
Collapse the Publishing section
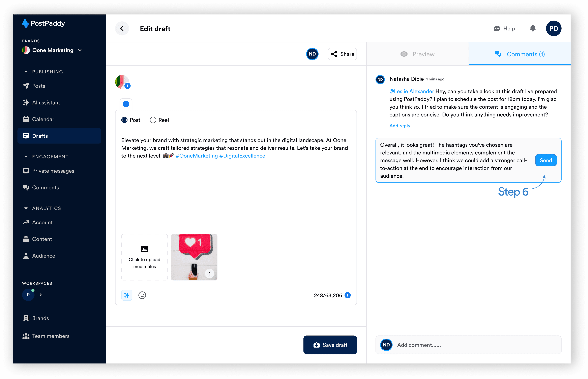click(x=26, y=72)
